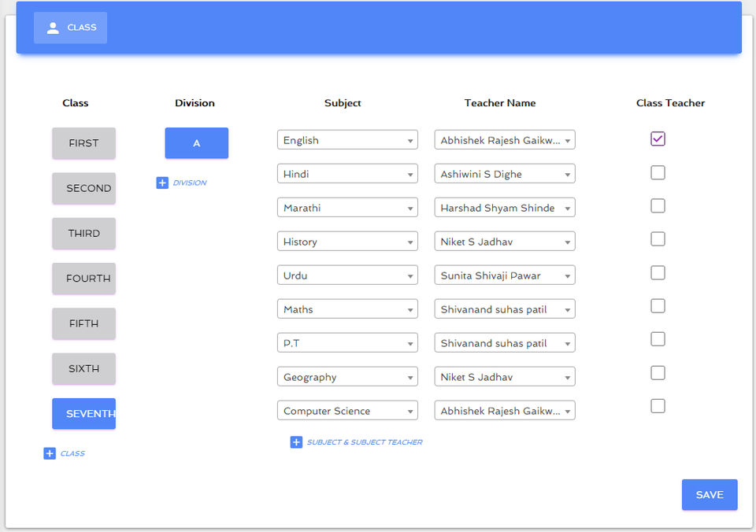
Task: Open the English subject dropdown
Action: pyautogui.click(x=347, y=140)
